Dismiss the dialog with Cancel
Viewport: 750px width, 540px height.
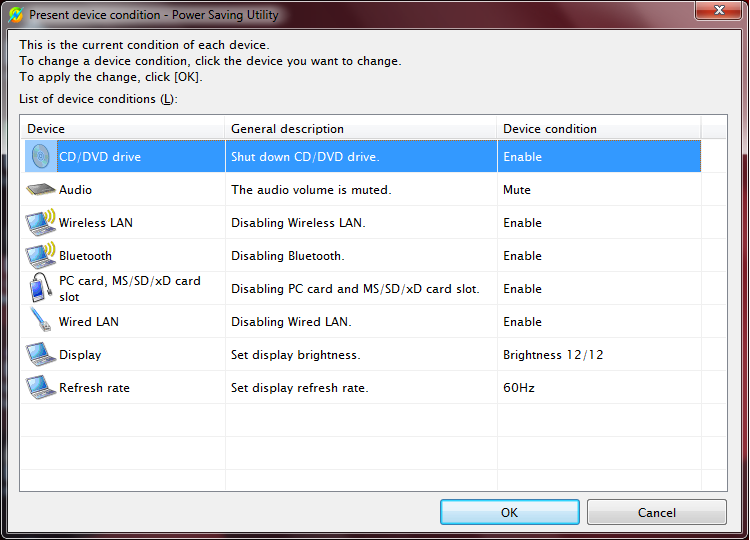pyautogui.click(x=657, y=512)
